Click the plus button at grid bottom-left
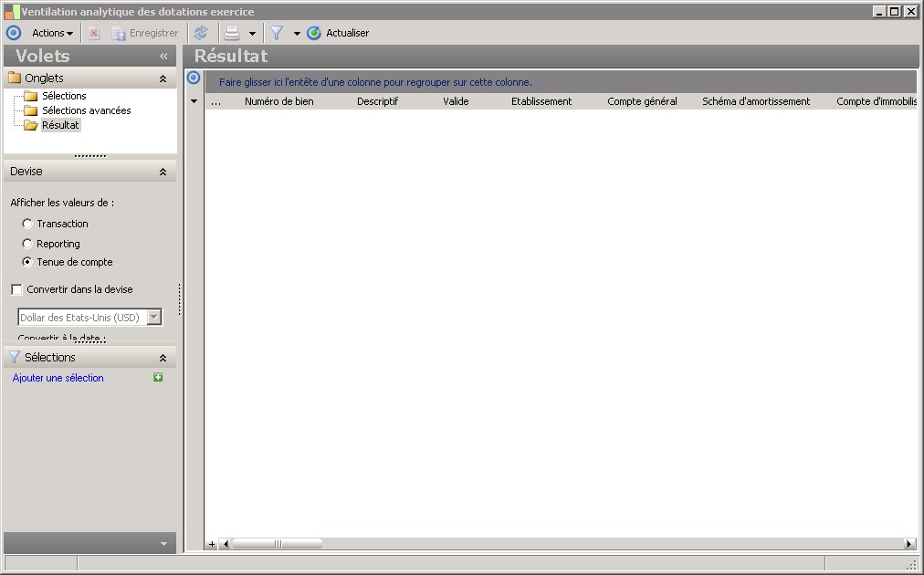The height and width of the screenshot is (575, 924). [212, 544]
